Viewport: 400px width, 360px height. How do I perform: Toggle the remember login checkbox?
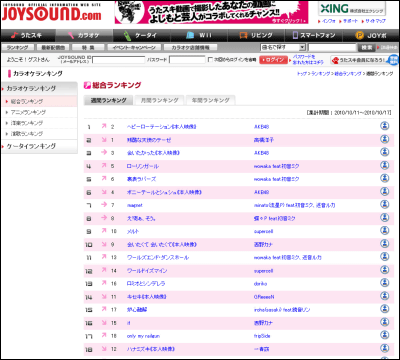tap(210, 60)
